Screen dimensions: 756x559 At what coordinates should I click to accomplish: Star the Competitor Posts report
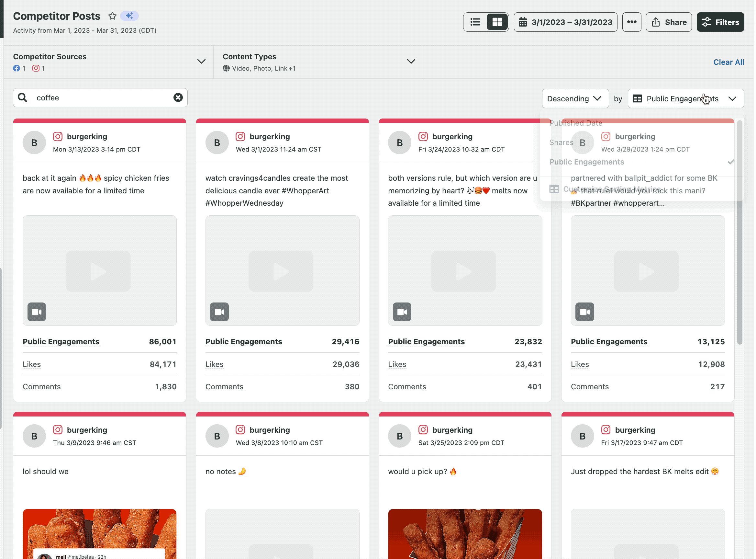click(x=112, y=16)
